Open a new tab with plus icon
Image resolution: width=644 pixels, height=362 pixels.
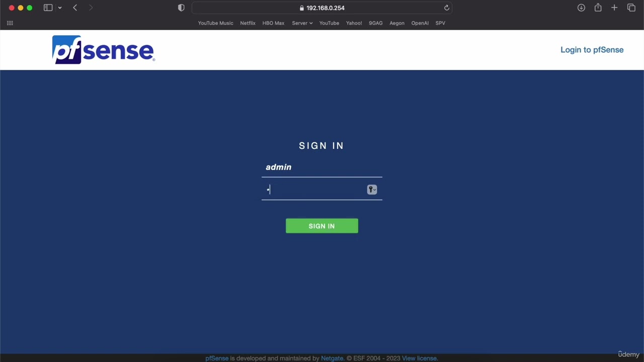(614, 8)
